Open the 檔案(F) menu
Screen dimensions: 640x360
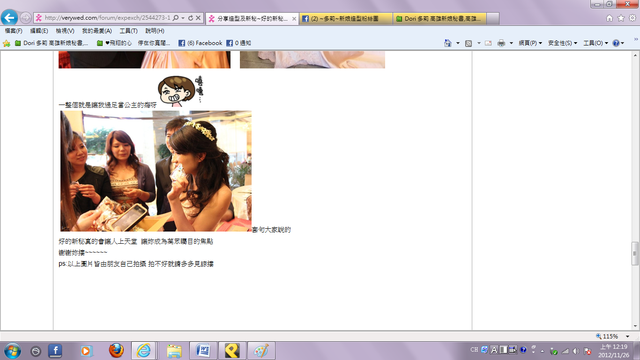point(13,31)
